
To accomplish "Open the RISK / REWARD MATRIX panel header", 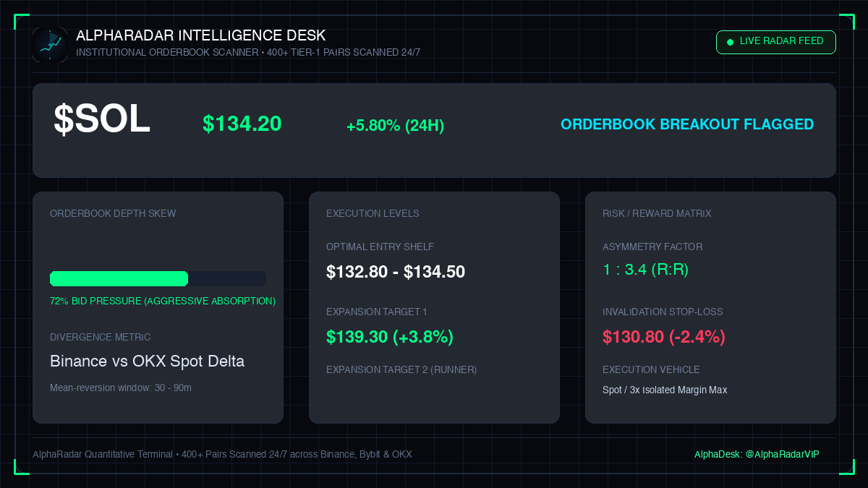I will coord(657,213).
